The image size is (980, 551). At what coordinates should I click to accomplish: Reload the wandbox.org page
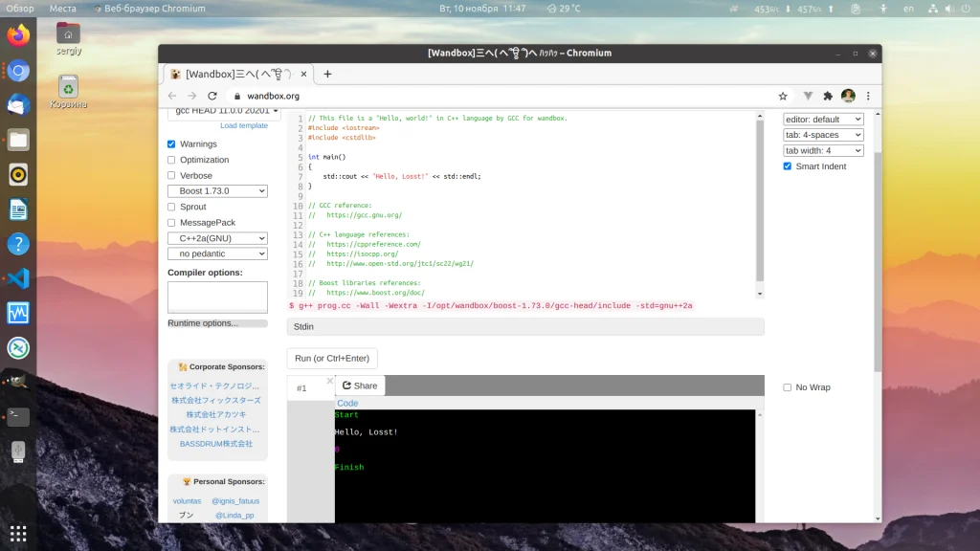coord(212,96)
